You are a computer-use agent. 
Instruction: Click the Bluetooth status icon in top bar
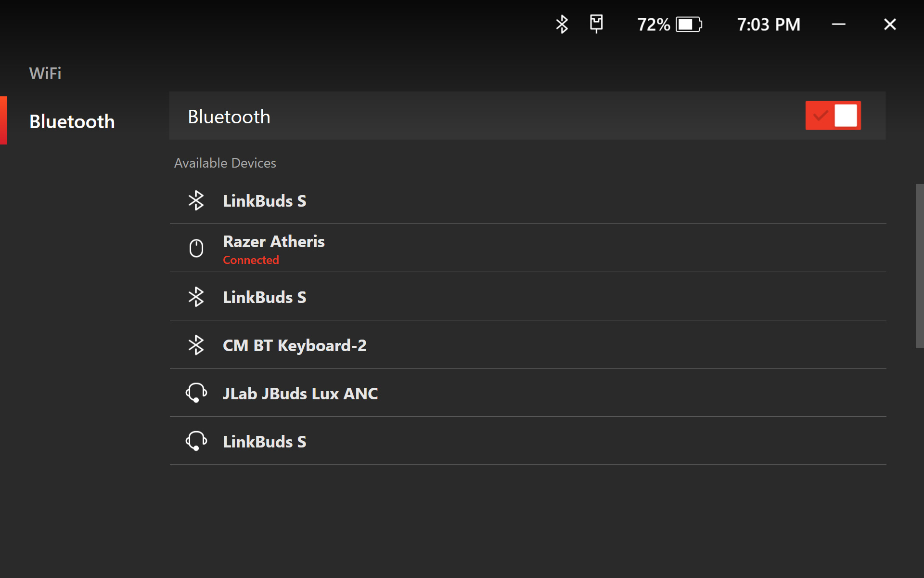tap(562, 24)
